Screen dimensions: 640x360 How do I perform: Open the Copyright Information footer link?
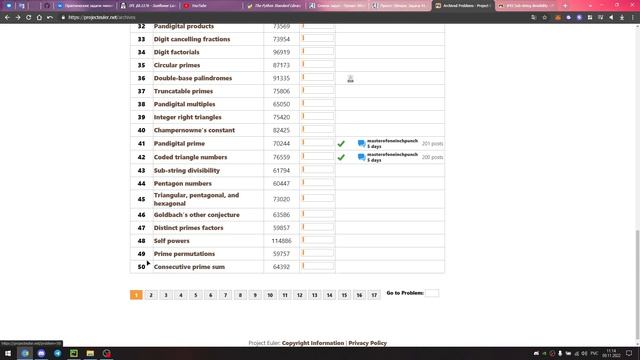313,343
